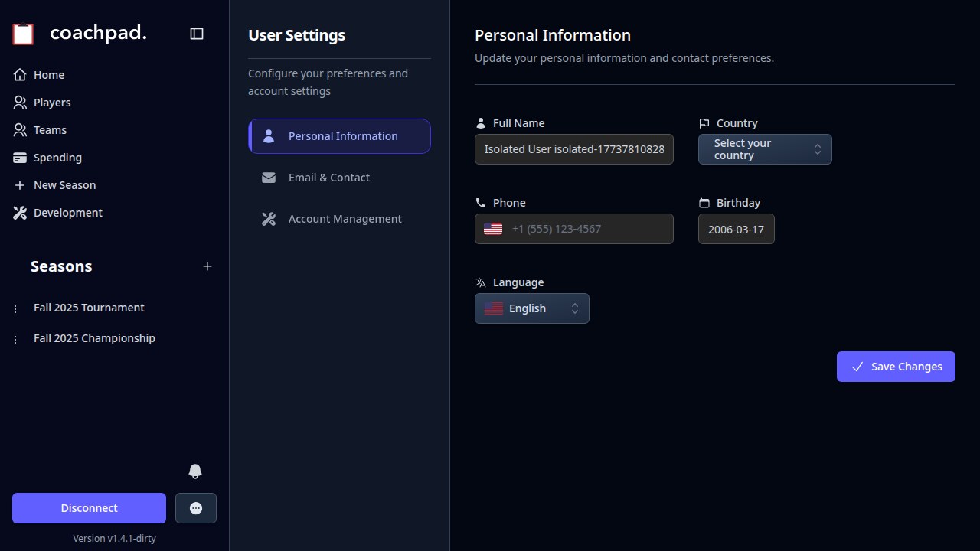Click the Disconnect button
Viewport: 980px width, 551px height.
tap(89, 508)
